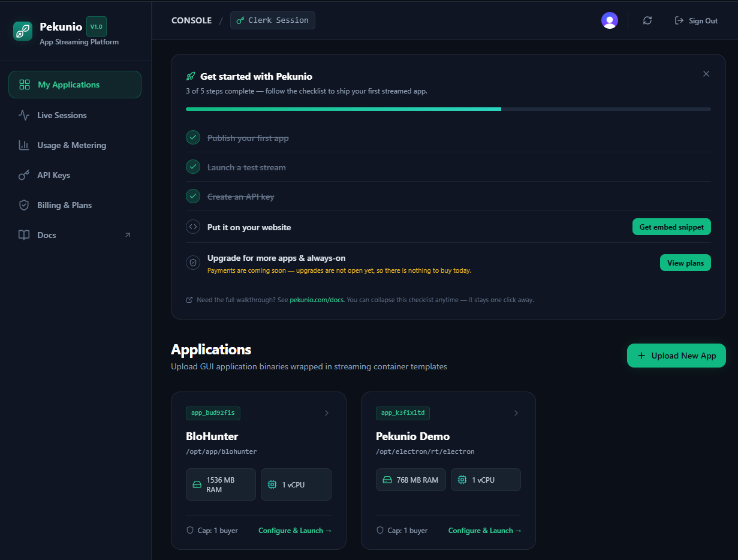Screen dimensions: 738x560
Task: Dismiss the Get started checklist
Action: [706, 74]
